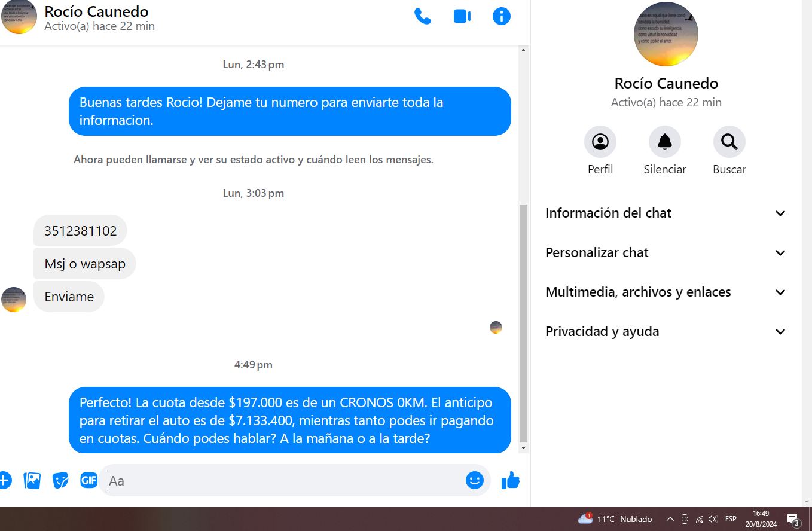
Task: Click the Rocío Caunedo name in the info panel
Action: click(666, 83)
